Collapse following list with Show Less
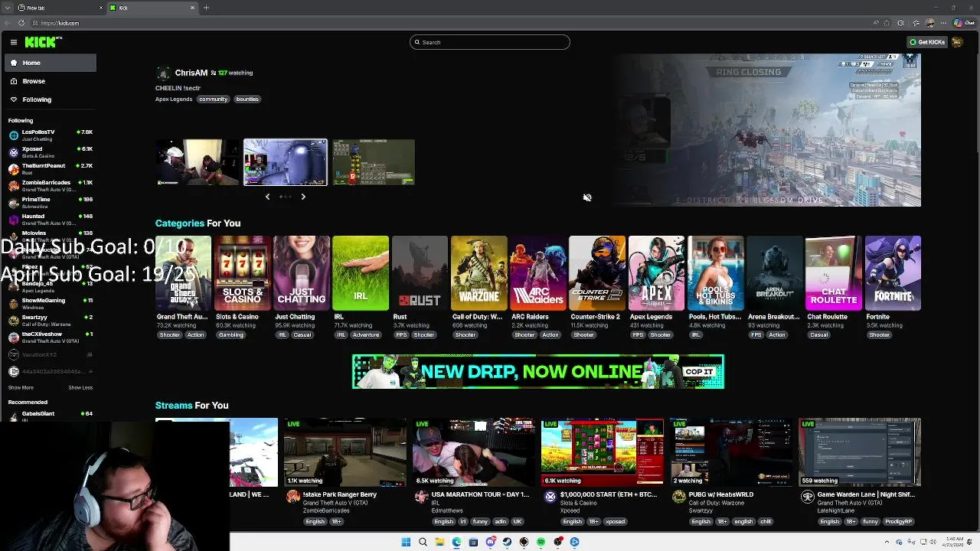 pos(80,387)
